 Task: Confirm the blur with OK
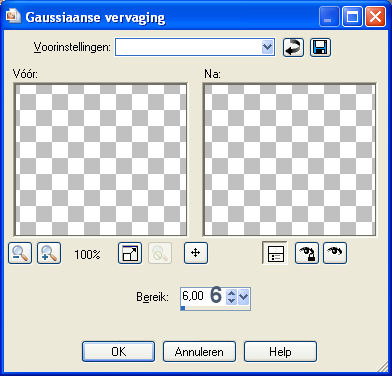tap(118, 351)
